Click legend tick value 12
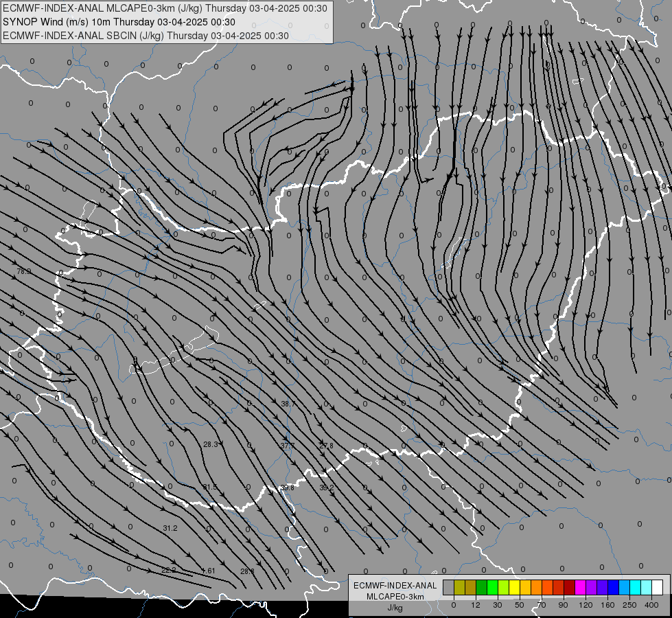The width and height of the screenshot is (672, 618). [x=476, y=605]
